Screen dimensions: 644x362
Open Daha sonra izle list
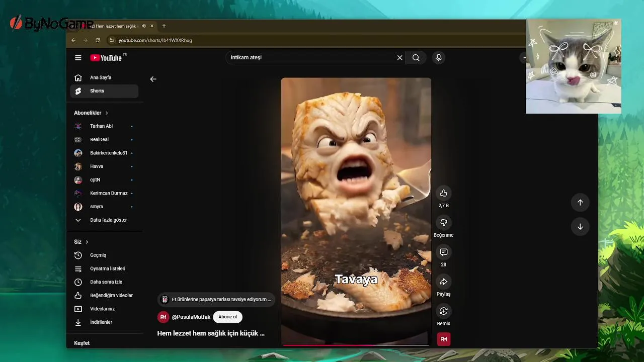[104, 282]
